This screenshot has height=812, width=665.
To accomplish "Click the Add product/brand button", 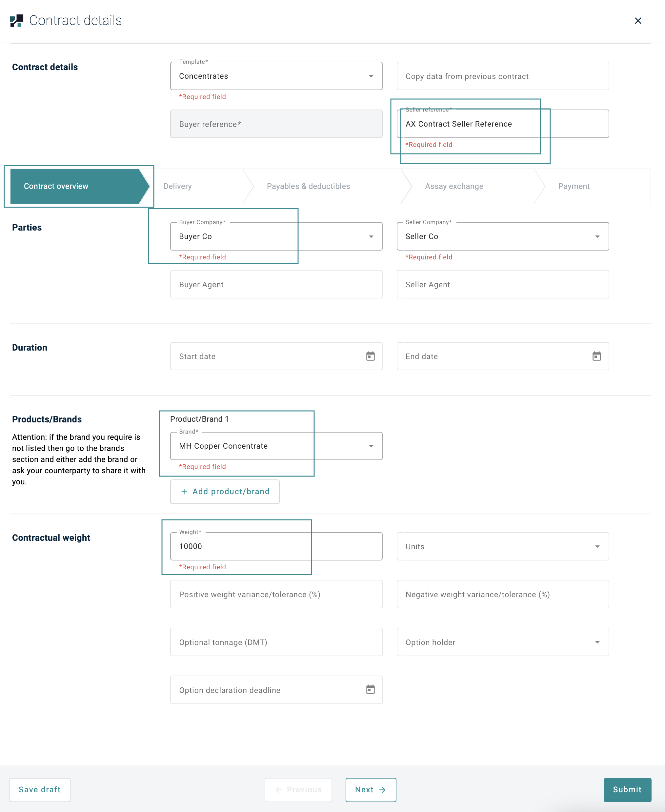I will point(225,491).
